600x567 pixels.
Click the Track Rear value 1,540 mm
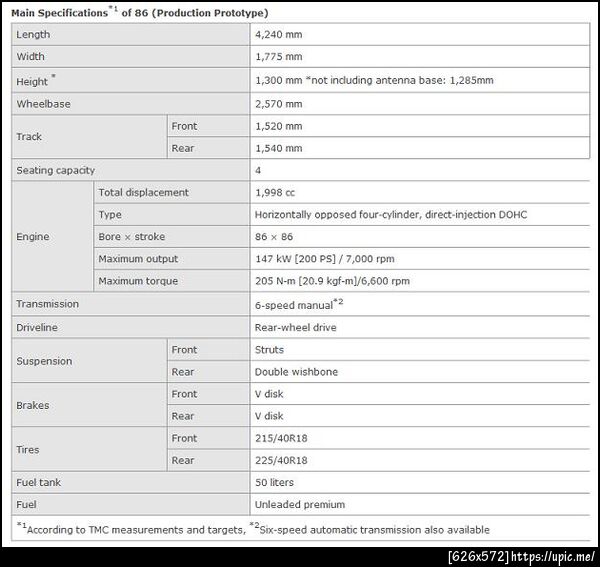[279, 148]
